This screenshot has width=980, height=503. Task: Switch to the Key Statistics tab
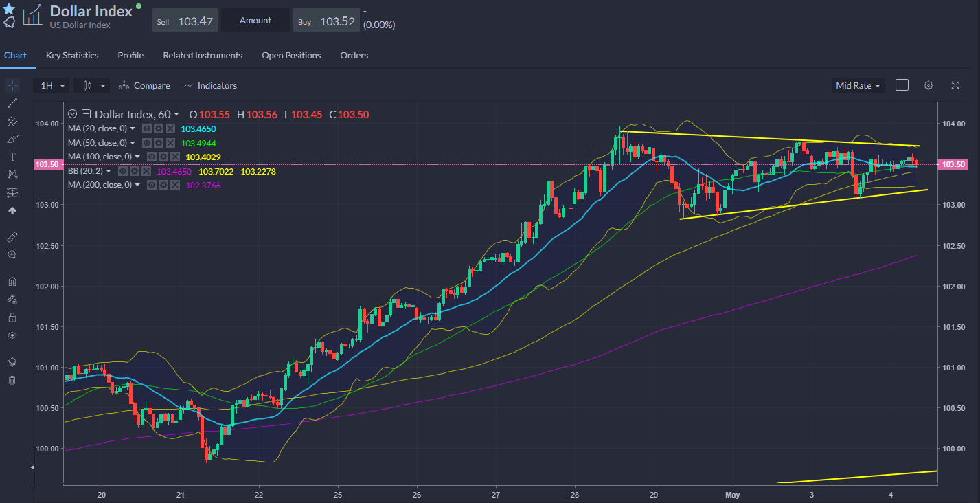72,55
